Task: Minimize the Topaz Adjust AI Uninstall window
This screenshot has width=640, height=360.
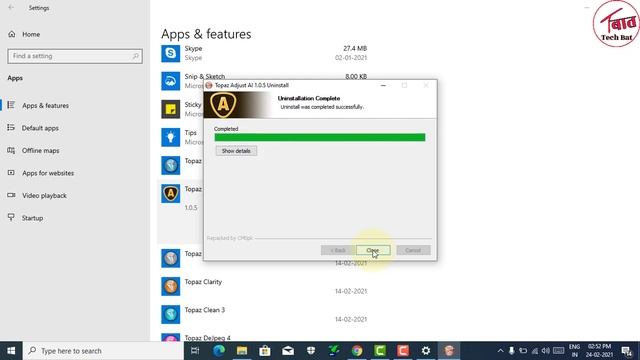Action: click(383, 85)
